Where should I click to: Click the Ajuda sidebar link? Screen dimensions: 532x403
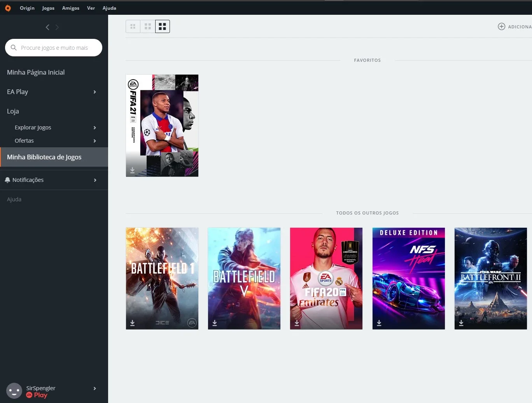[14, 199]
